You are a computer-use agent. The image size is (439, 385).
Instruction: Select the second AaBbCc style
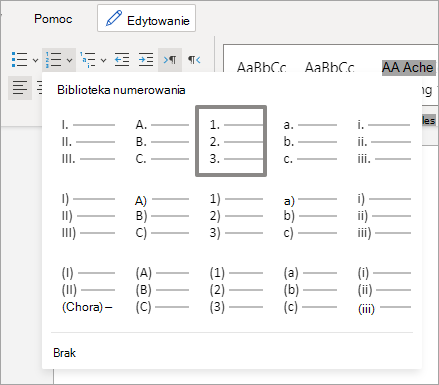coord(329,67)
